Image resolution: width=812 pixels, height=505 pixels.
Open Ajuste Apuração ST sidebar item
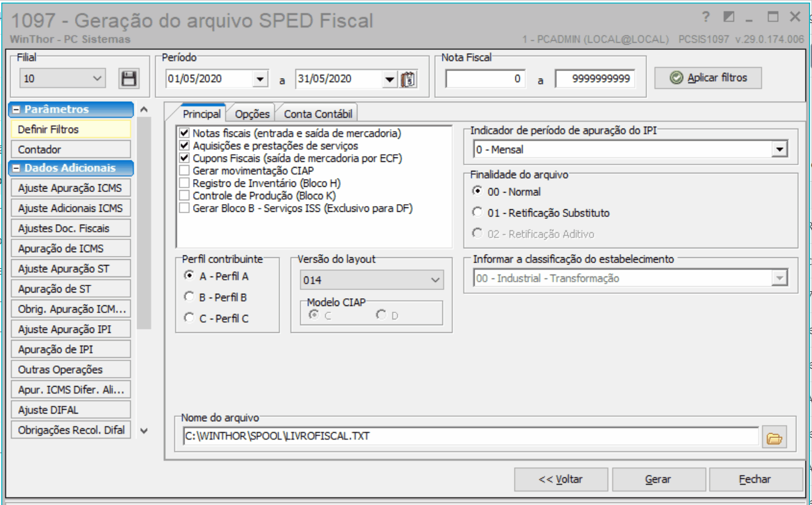click(x=71, y=269)
